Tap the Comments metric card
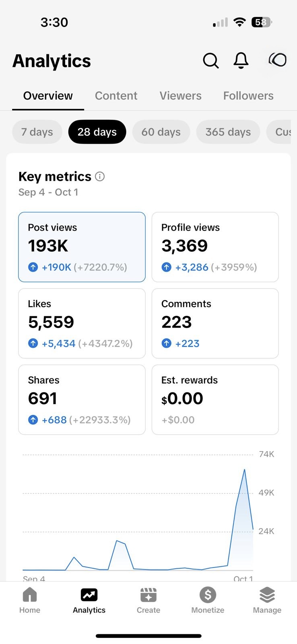Image resolution: width=297 pixels, height=644 pixels. (x=215, y=323)
